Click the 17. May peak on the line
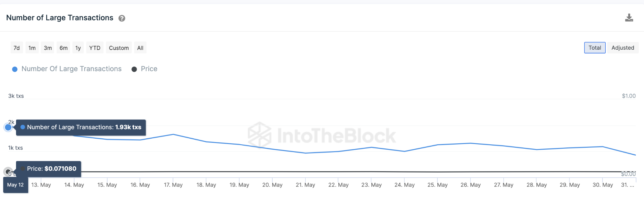The width and height of the screenshot is (644, 199). pyautogui.click(x=173, y=135)
